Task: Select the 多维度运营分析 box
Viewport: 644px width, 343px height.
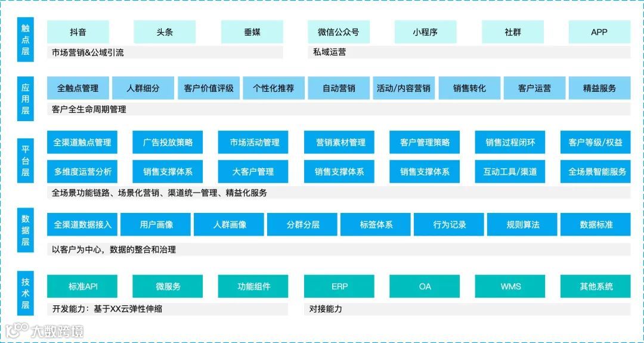Action: click(82, 171)
